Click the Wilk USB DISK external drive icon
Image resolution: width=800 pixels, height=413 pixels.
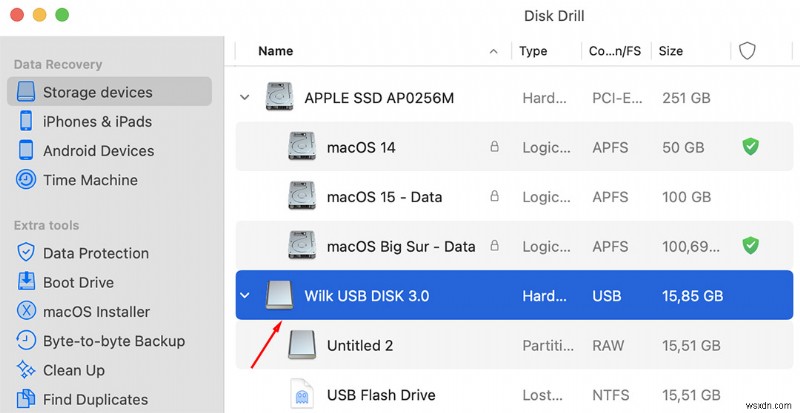pos(280,295)
